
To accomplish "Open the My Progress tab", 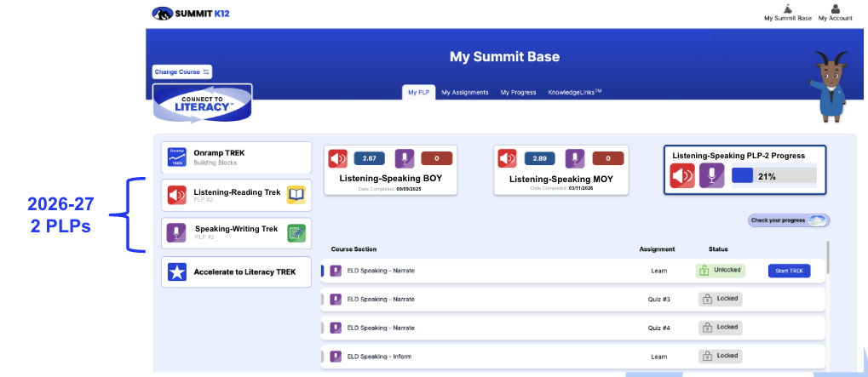I will point(518,92).
